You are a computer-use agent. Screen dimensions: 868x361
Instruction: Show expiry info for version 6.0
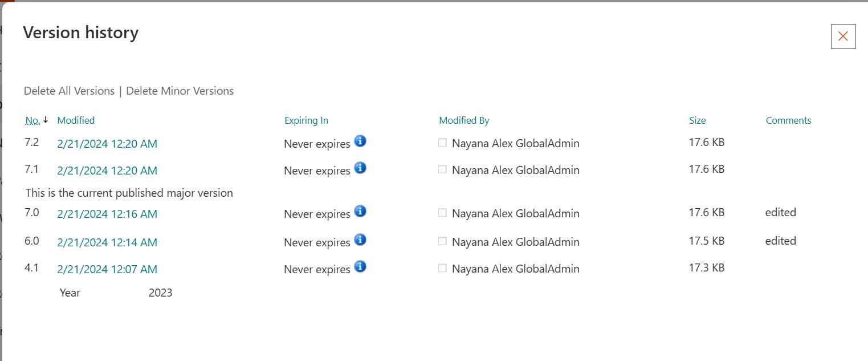pyautogui.click(x=360, y=240)
